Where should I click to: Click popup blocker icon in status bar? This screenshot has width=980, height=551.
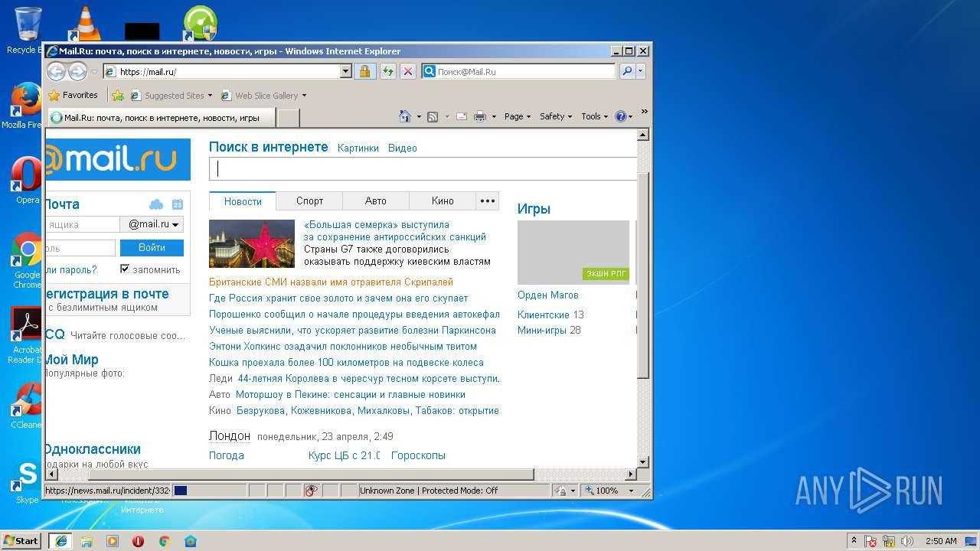coord(311,491)
